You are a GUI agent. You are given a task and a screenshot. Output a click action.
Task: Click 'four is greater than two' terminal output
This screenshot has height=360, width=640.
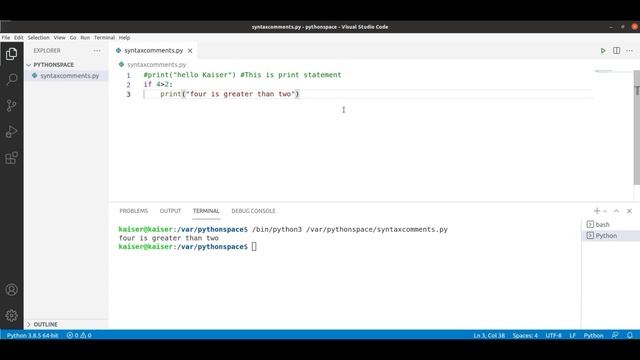pyautogui.click(x=169, y=238)
